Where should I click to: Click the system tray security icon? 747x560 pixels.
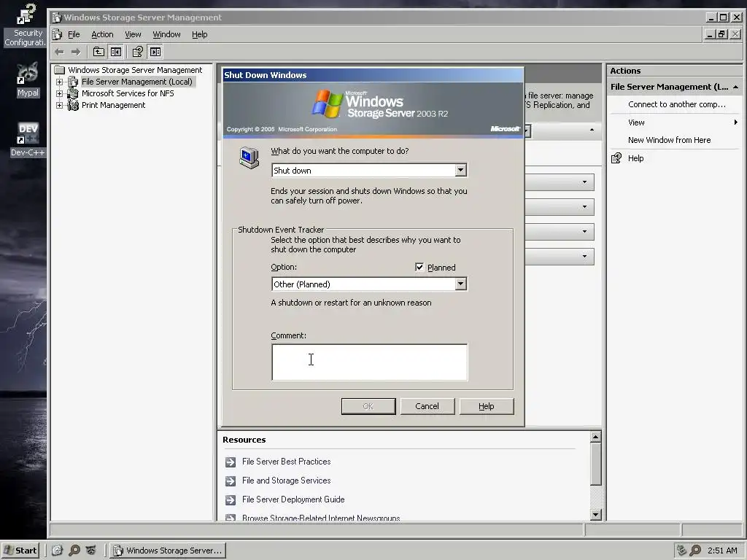[682, 551]
